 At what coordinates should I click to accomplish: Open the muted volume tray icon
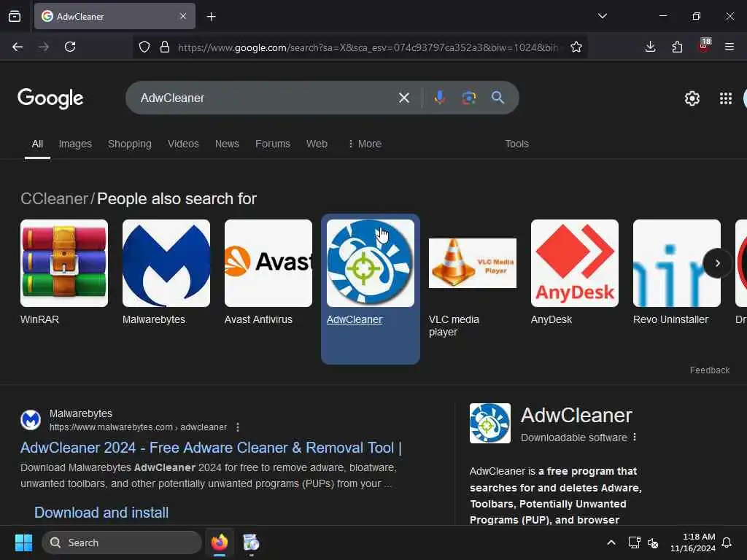(653, 542)
